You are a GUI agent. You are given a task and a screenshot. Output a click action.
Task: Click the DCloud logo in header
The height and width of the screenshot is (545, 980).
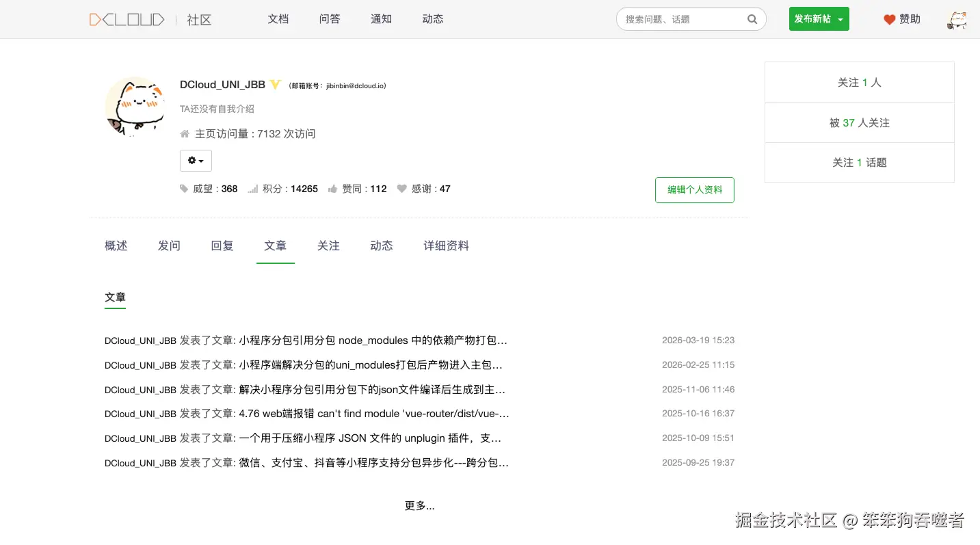click(127, 20)
